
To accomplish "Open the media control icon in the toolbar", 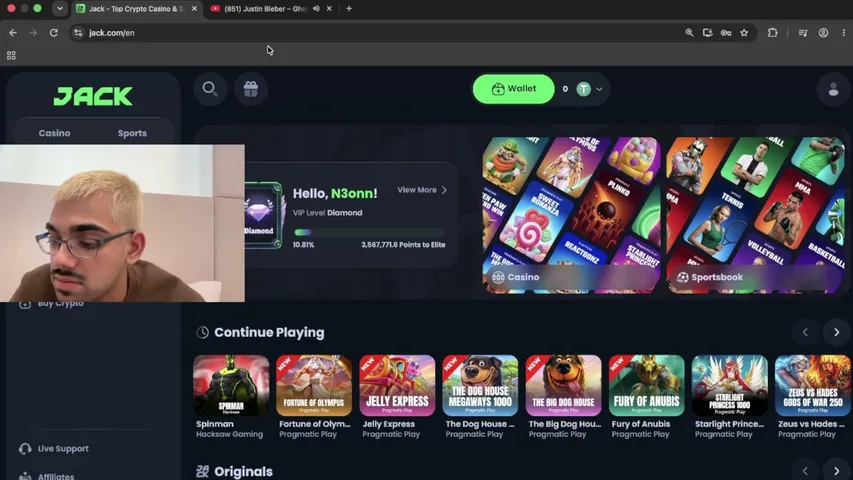I will (x=802, y=33).
